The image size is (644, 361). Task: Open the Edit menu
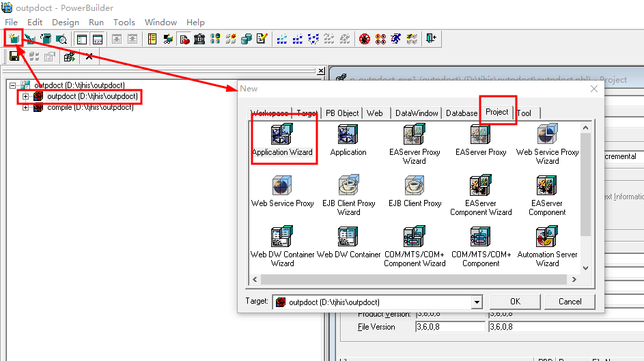tap(35, 22)
